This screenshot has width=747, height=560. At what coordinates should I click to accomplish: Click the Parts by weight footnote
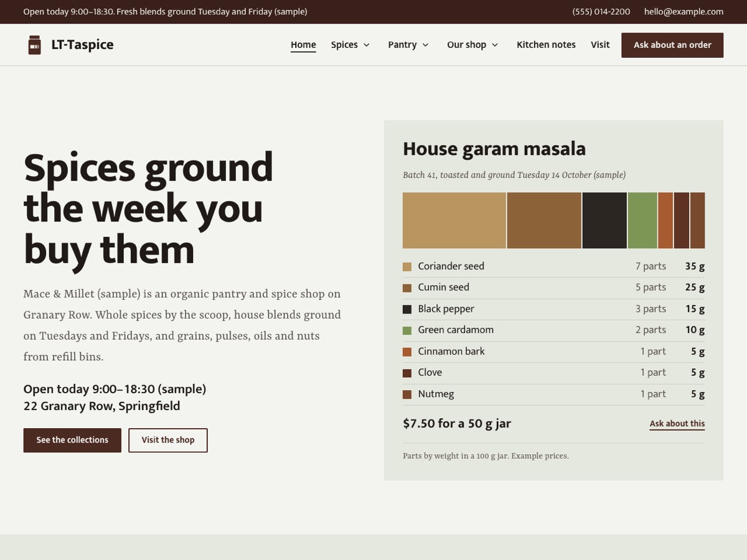click(486, 456)
